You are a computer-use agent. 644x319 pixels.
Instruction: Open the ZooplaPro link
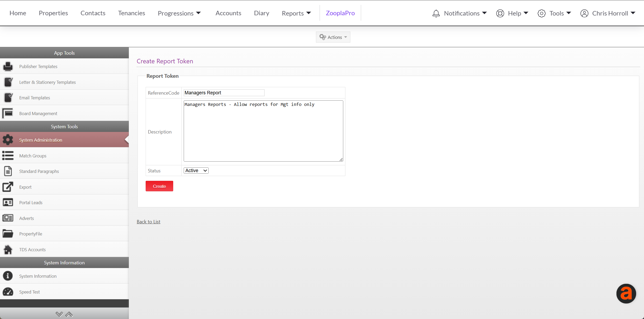point(340,13)
